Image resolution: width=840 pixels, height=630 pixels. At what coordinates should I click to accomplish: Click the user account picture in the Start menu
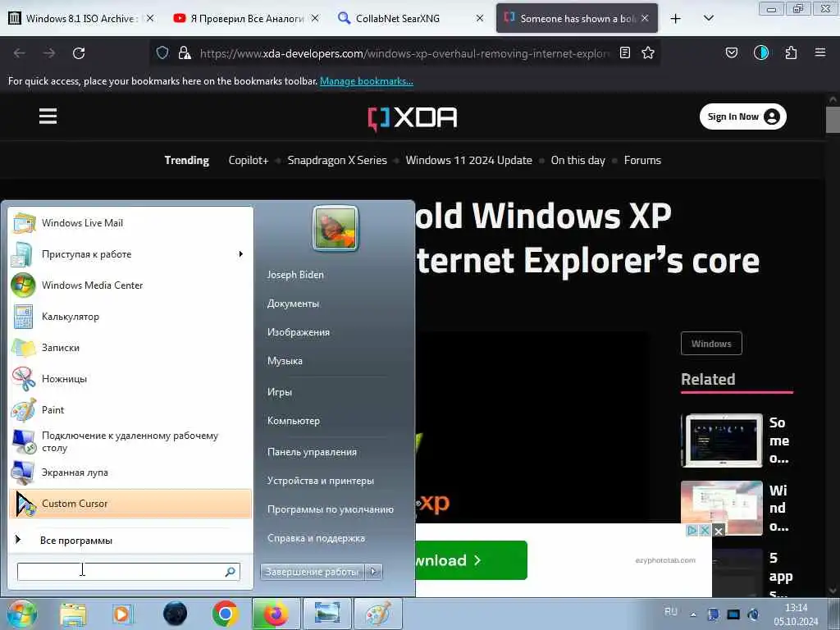click(336, 228)
